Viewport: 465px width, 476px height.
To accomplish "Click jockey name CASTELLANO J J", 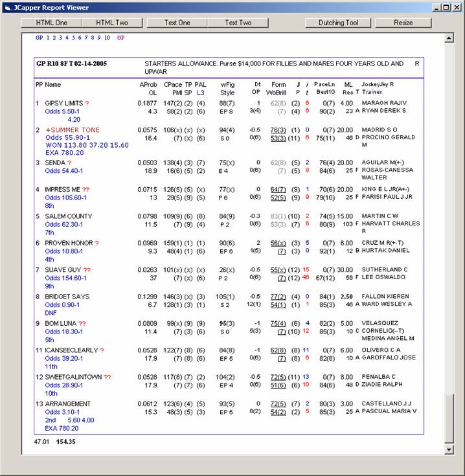I will coord(387,403).
